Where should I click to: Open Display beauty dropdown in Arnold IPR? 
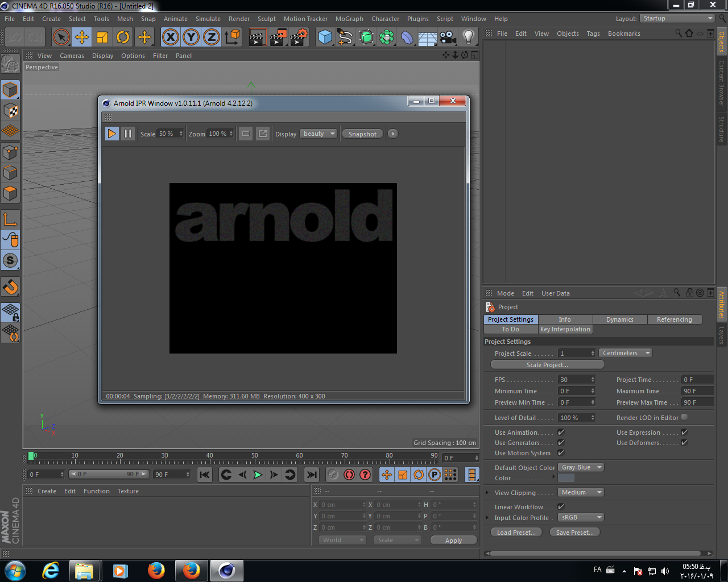[318, 134]
